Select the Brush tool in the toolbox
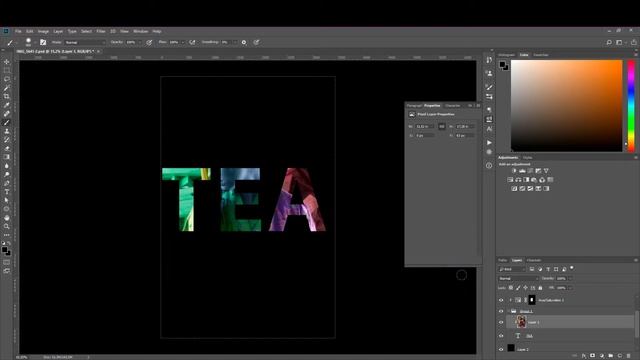Viewport: 640px width, 360px height. (7, 122)
